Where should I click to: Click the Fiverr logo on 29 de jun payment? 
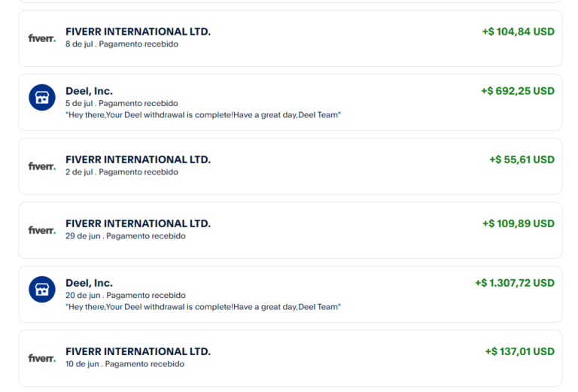click(x=42, y=230)
